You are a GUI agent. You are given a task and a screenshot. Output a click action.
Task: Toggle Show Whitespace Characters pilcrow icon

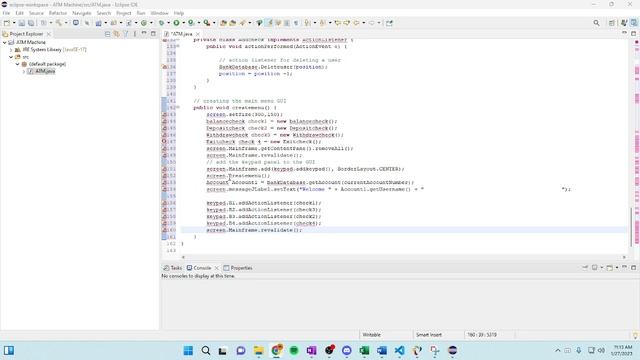click(x=296, y=23)
